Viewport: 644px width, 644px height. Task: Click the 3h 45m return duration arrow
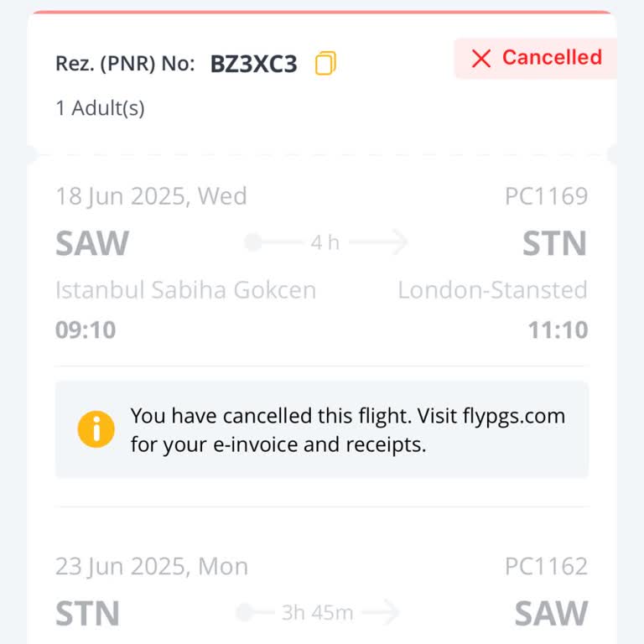click(x=317, y=612)
